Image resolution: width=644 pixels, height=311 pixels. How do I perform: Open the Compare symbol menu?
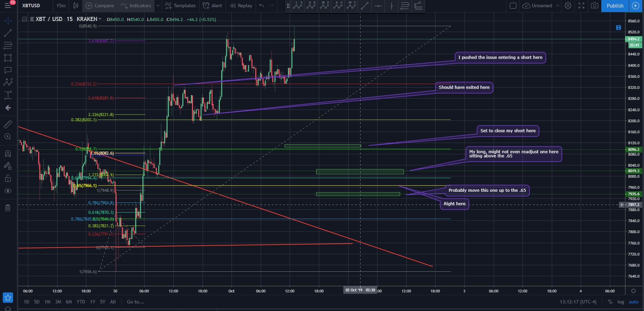[x=100, y=6]
